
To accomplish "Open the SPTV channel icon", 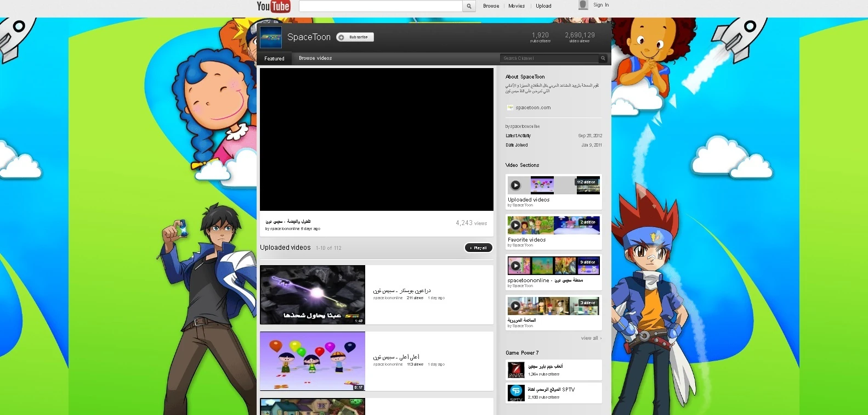I will (516, 392).
